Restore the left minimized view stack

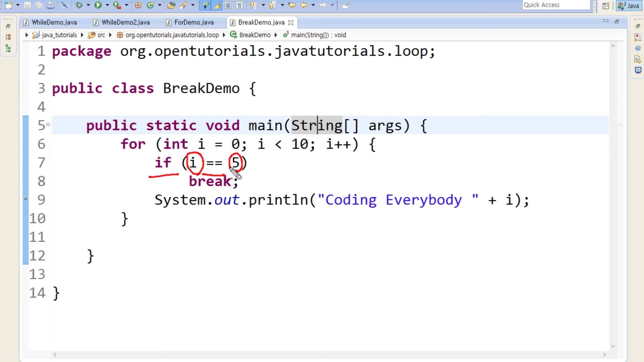(x=8, y=26)
